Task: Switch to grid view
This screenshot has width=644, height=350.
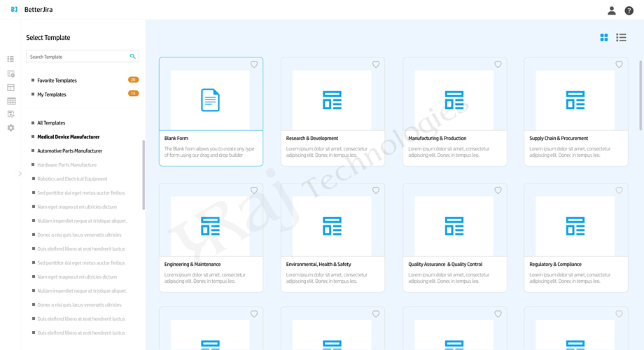Action: pos(603,37)
